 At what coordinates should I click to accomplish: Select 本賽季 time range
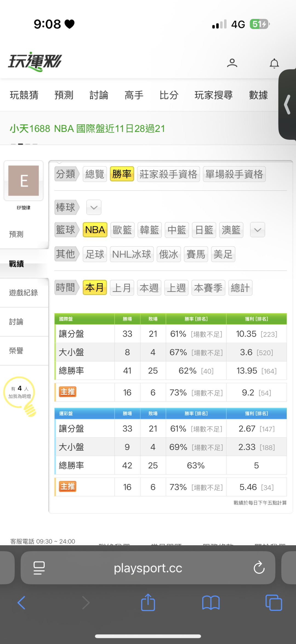(x=208, y=288)
